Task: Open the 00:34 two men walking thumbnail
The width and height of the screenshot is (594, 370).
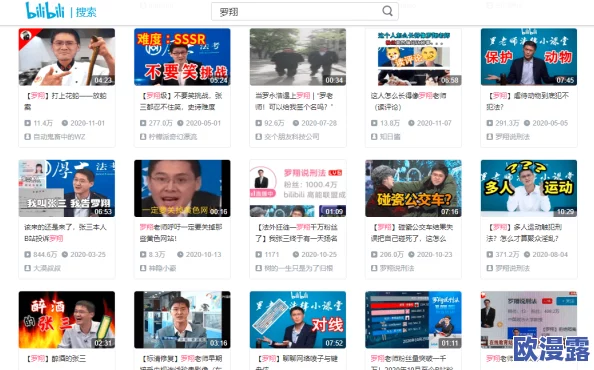Action: [298, 57]
